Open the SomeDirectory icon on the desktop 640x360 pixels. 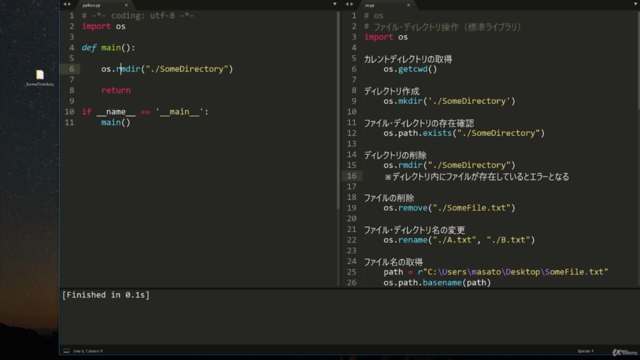(x=40, y=78)
